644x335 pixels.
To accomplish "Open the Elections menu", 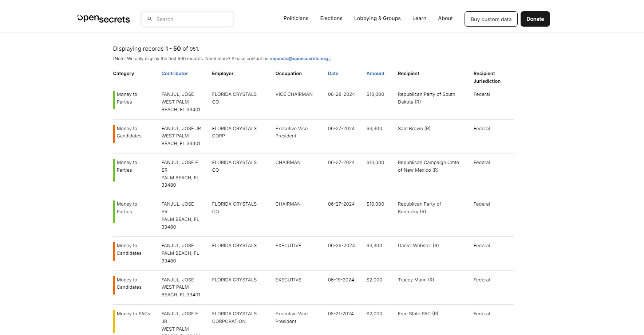I will pos(331,18).
